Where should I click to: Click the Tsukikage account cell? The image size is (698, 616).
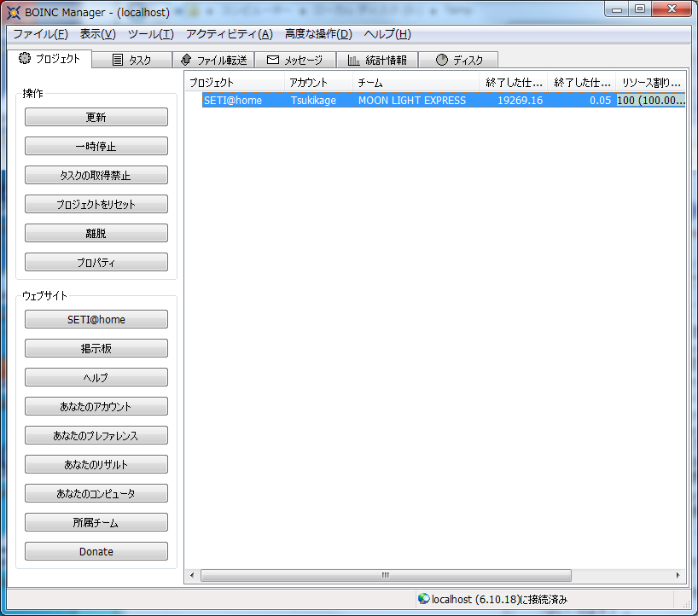click(313, 100)
